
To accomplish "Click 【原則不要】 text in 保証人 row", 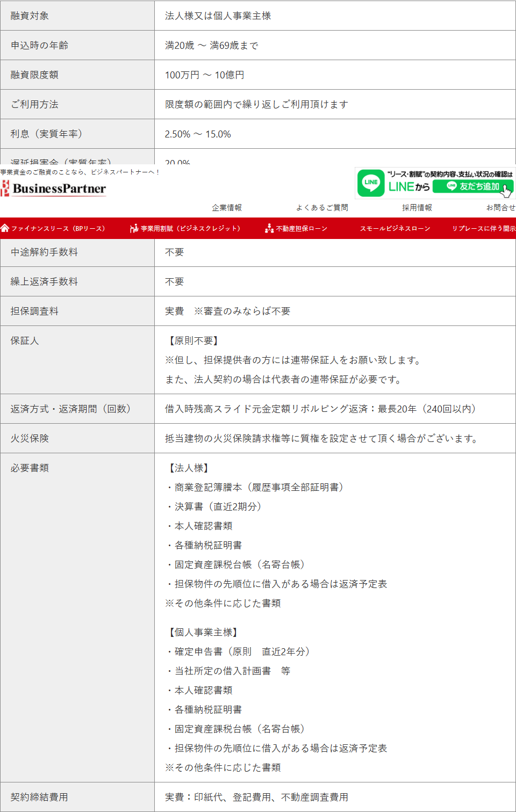I will coord(193,340).
